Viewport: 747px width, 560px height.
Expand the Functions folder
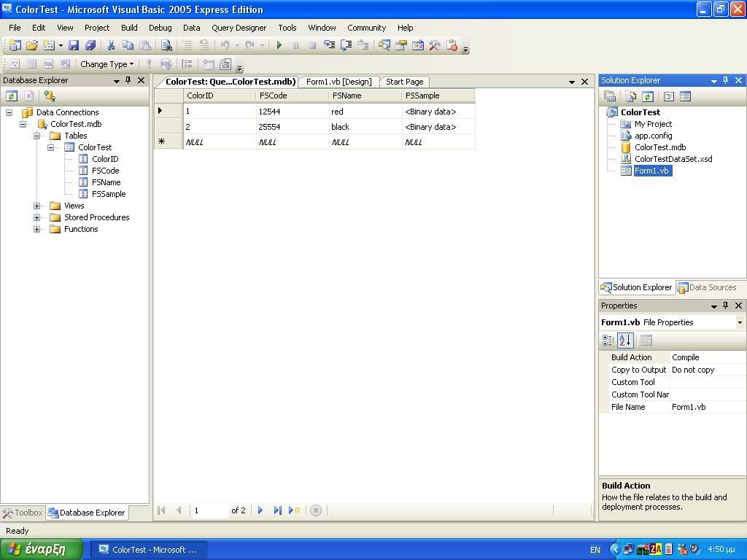(36, 229)
